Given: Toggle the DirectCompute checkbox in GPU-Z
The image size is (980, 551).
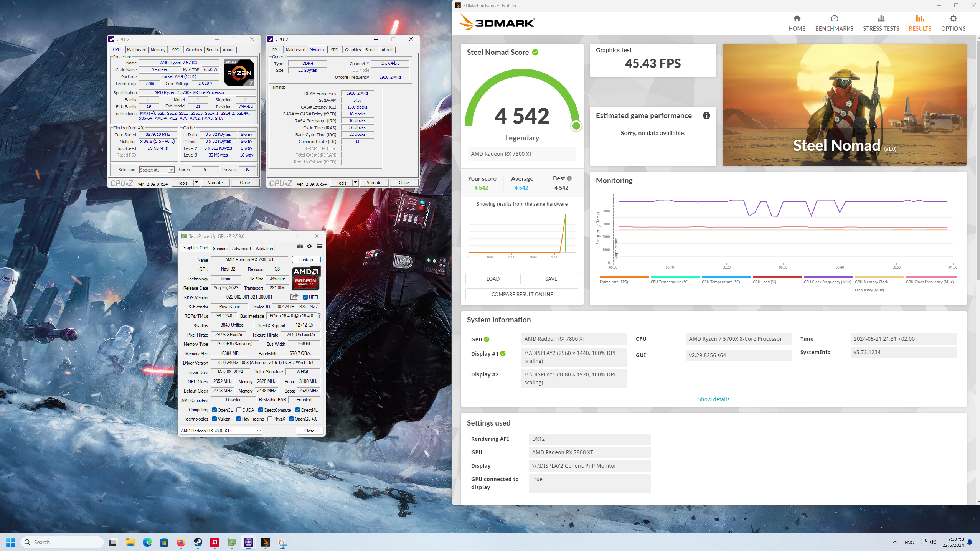Looking at the screenshot, I should pyautogui.click(x=261, y=410).
